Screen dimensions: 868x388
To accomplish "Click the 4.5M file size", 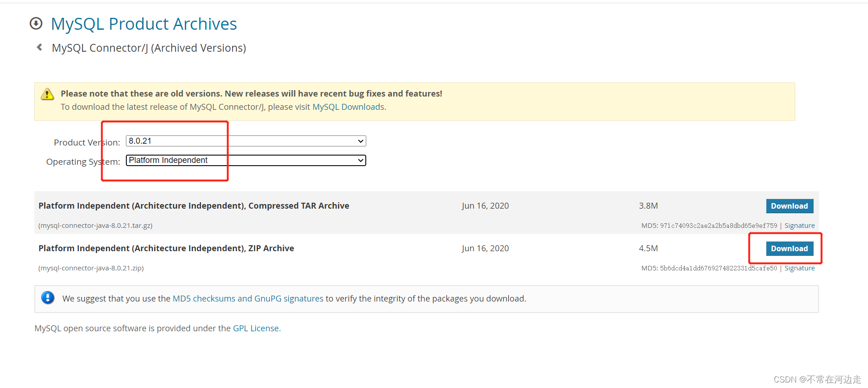I will point(648,248).
